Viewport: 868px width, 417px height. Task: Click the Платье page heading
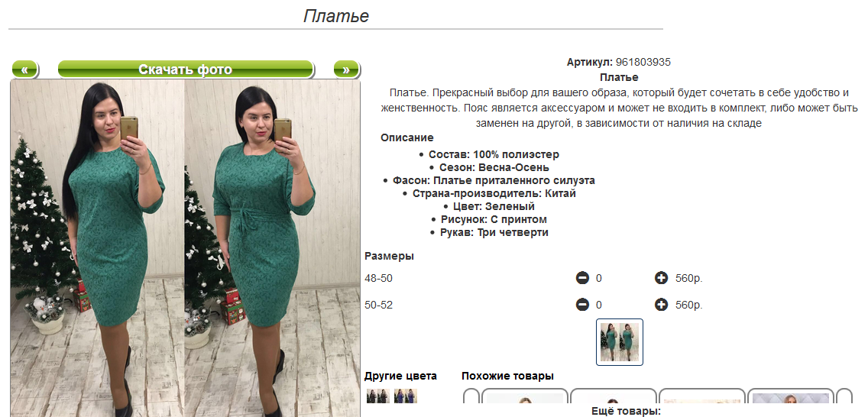(336, 15)
